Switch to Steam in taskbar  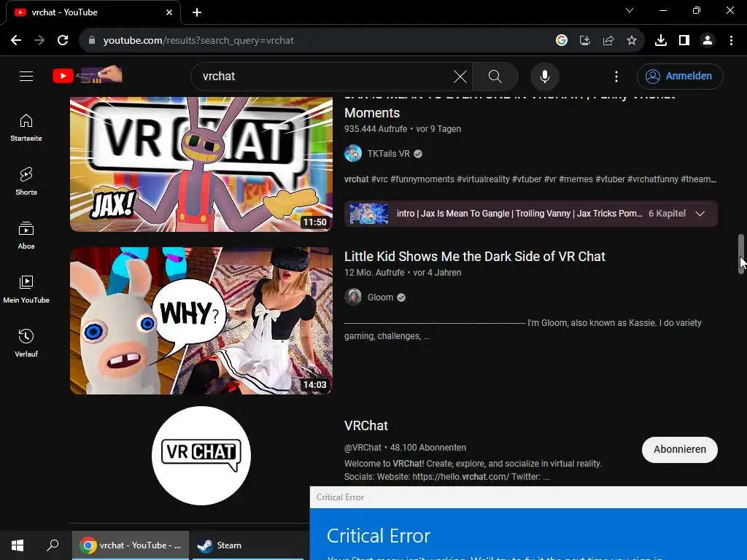[x=248, y=545]
